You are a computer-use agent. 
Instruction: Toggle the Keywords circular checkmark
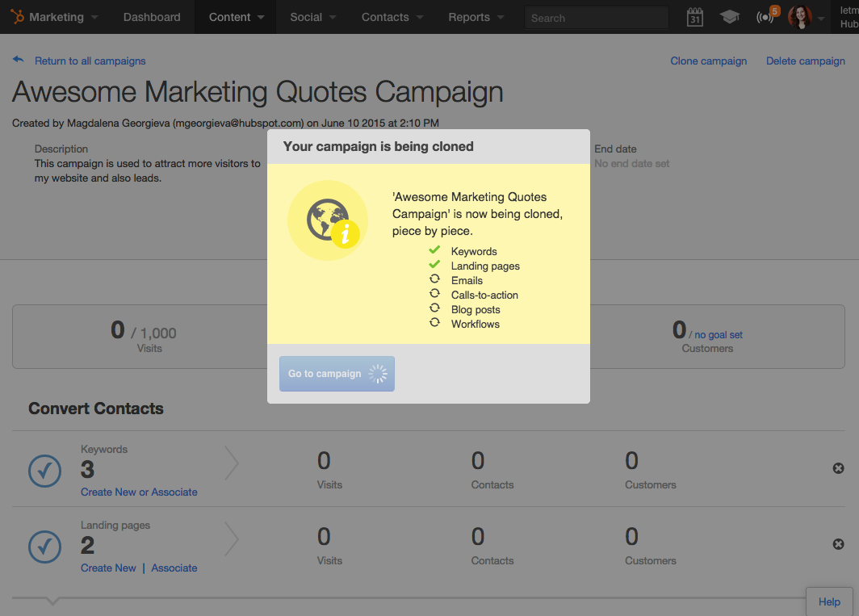(x=45, y=471)
